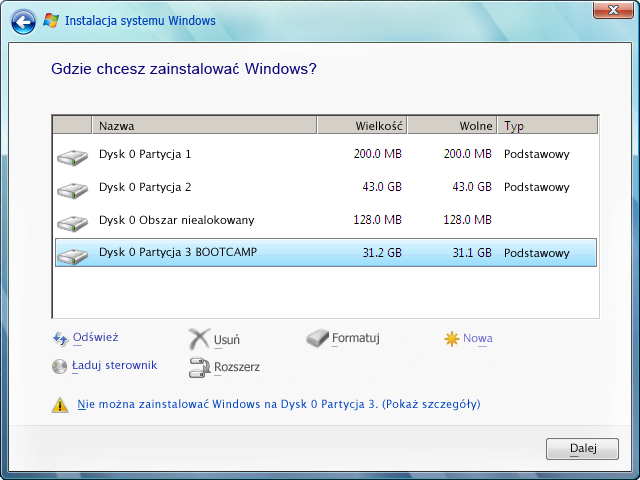Click drive icon for Partycja 3 BOOTCAMP

(x=72, y=256)
